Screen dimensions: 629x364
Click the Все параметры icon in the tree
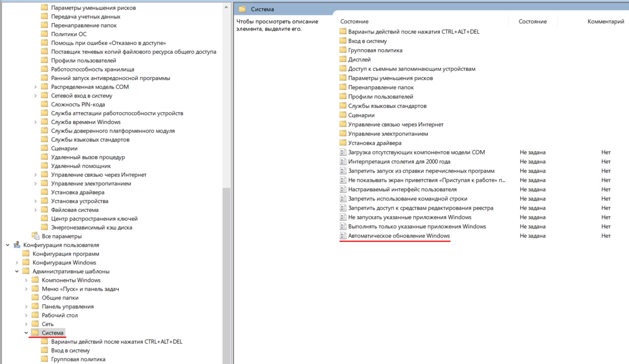tap(35, 236)
